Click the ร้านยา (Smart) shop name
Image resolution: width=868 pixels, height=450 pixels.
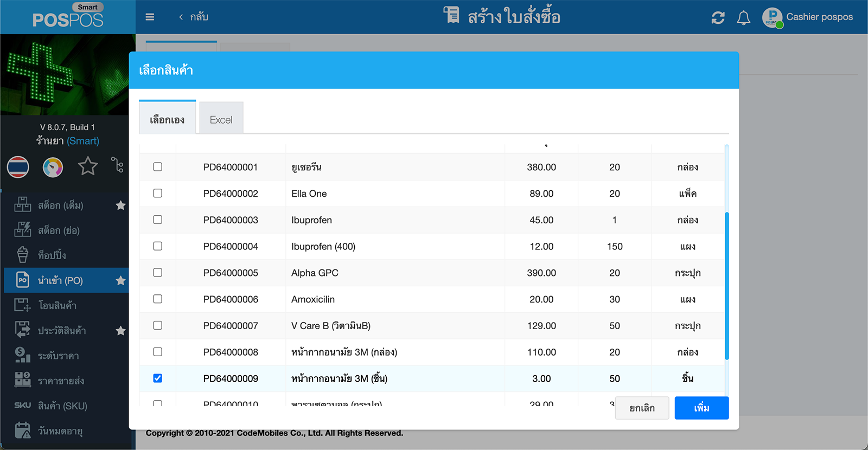[68, 141]
